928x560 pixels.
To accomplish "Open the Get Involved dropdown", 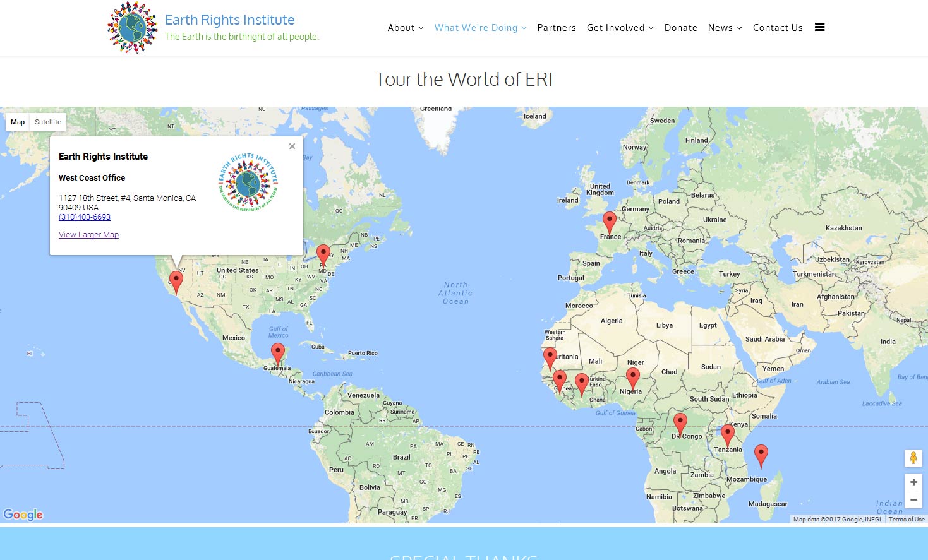I will tap(620, 28).
